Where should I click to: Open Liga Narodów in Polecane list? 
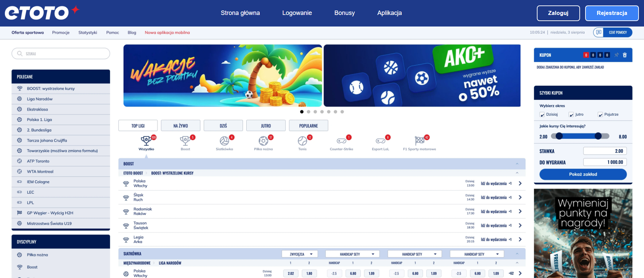click(x=61, y=99)
